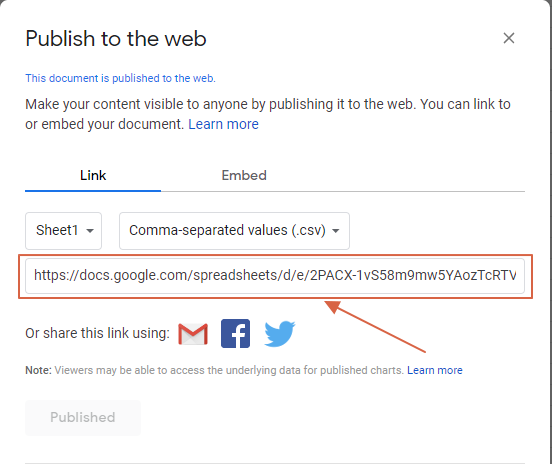This screenshot has width=552, height=464.
Task: Click the 'This document is published' status text
Action: tap(120, 78)
